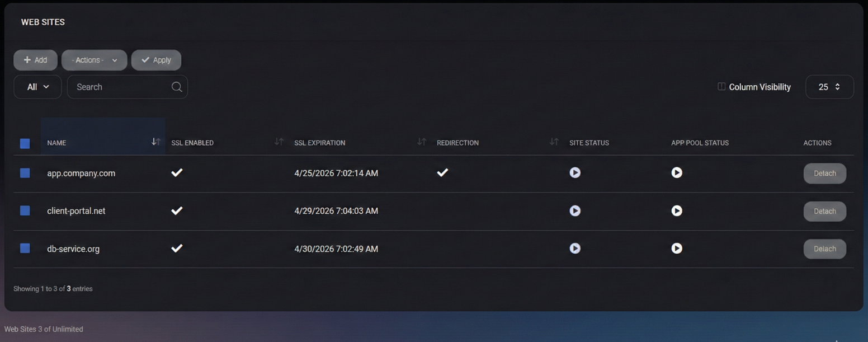Uncheck the app.company.com row checkbox
The height and width of the screenshot is (342, 868).
25,173
